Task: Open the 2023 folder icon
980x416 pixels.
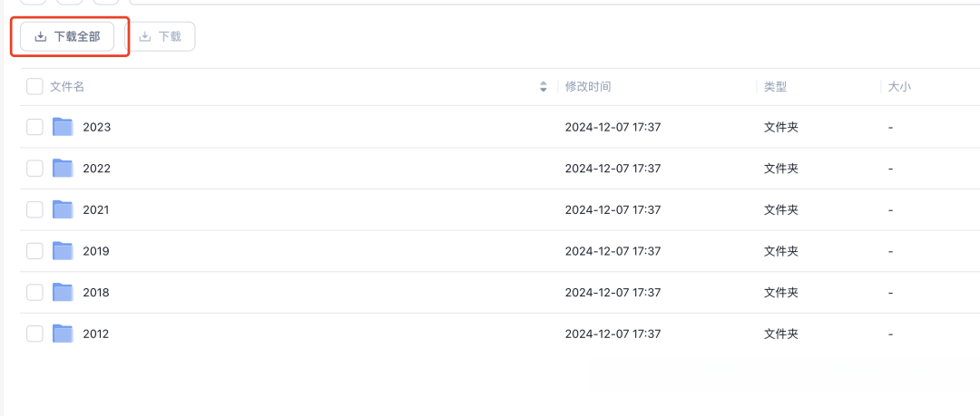Action: [x=63, y=127]
